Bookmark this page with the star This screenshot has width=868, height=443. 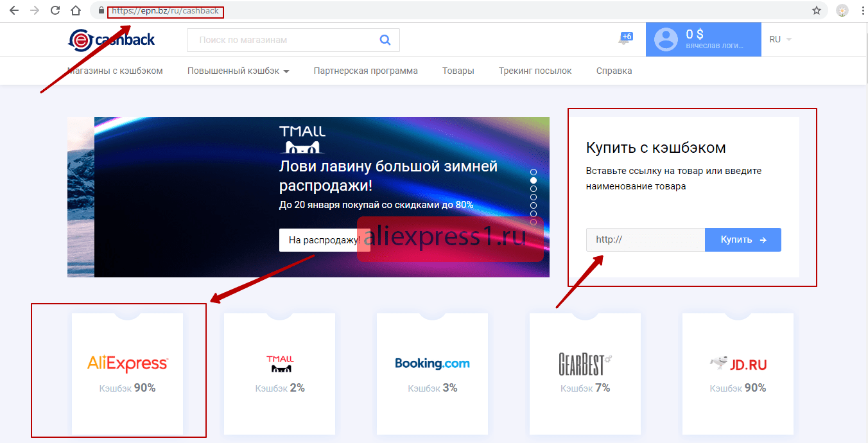[x=817, y=11]
